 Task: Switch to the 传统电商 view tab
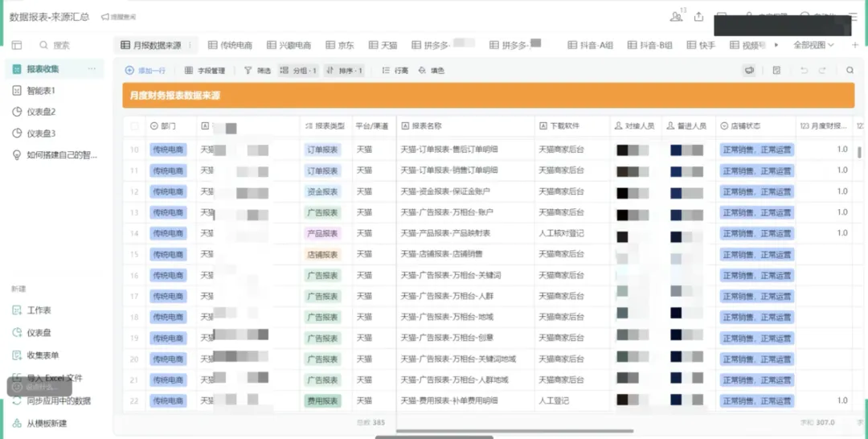[x=230, y=45]
